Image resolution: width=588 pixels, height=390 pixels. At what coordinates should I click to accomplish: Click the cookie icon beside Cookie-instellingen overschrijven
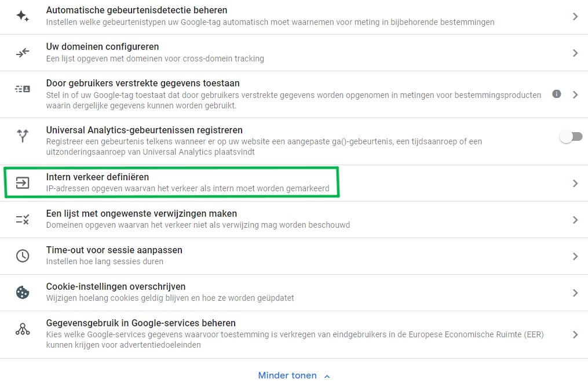[23, 292]
